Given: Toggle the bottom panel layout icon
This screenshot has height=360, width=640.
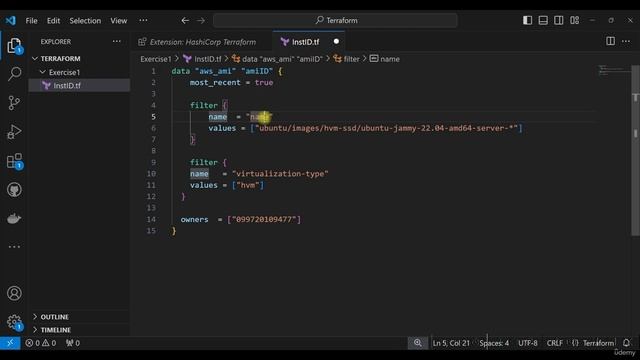Looking at the screenshot, I should tap(543, 20).
